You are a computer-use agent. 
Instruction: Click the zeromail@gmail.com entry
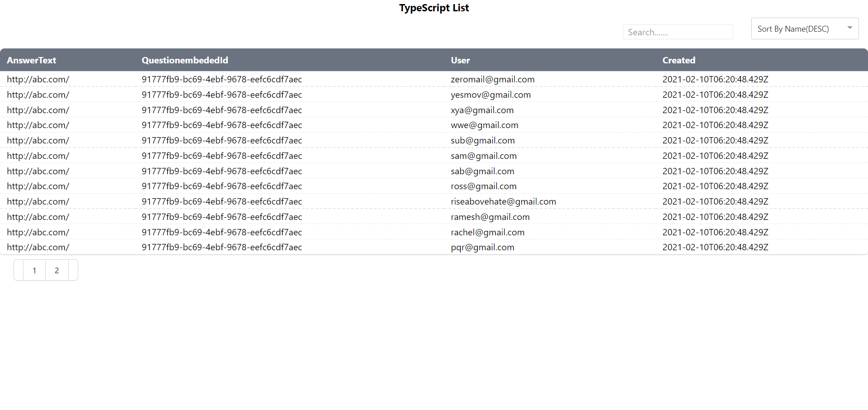[x=492, y=79]
